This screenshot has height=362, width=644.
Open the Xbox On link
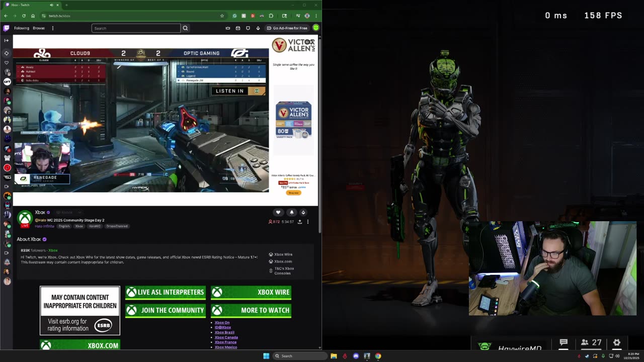click(x=222, y=323)
